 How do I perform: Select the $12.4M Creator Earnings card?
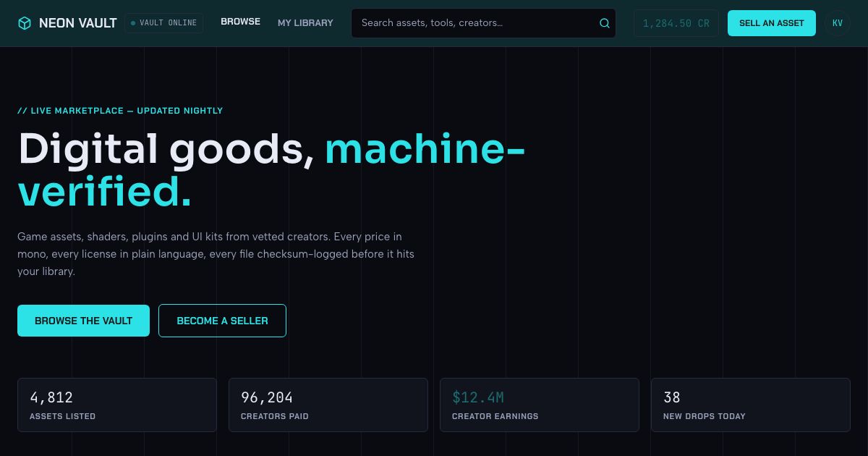click(x=540, y=405)
